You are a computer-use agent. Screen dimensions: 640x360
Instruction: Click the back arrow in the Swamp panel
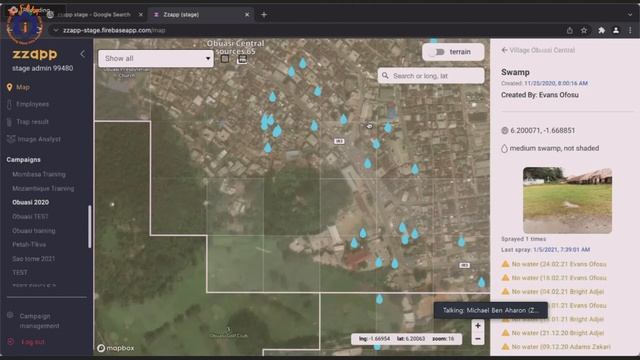click(x=504, y=50)
